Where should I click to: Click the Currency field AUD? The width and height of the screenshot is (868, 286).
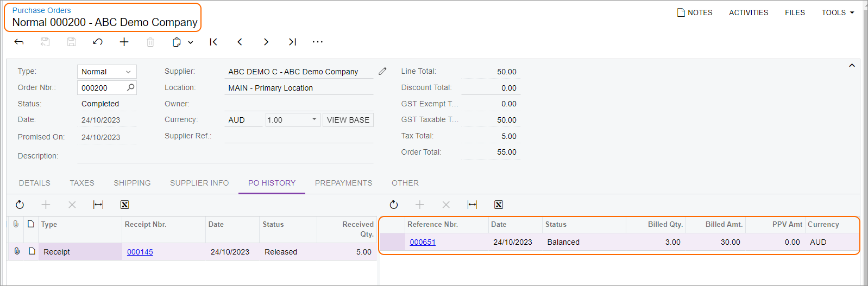click(243, 120)
